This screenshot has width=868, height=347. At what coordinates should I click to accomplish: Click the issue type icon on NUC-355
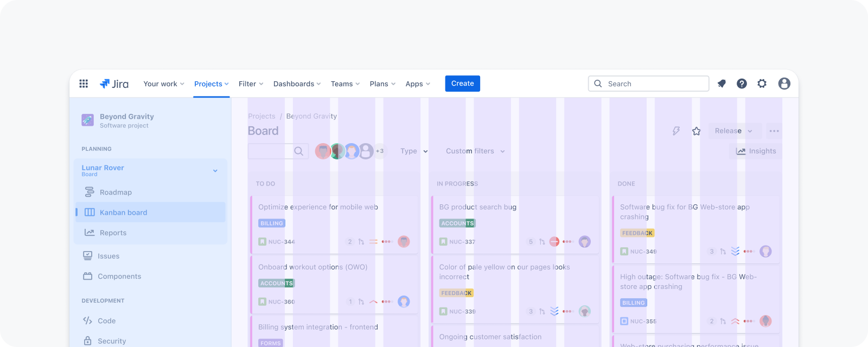[624, 321]
